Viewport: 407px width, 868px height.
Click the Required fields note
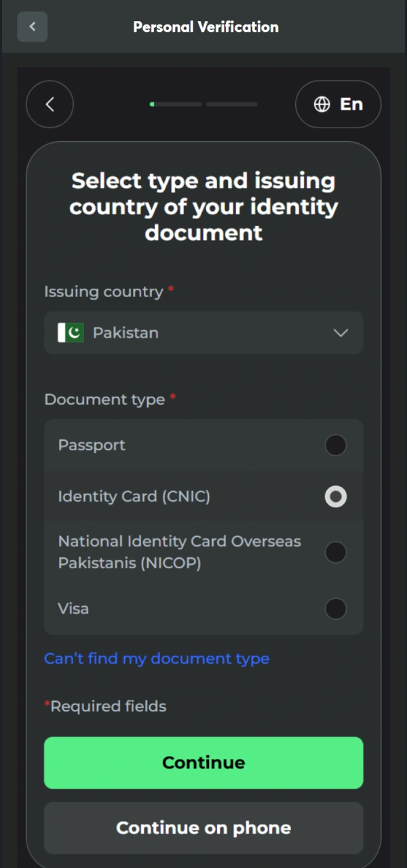[105, 706]
